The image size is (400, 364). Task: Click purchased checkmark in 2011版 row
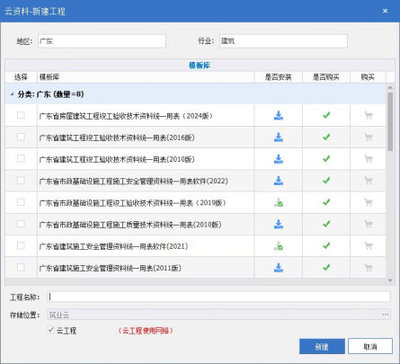[326, 267]
